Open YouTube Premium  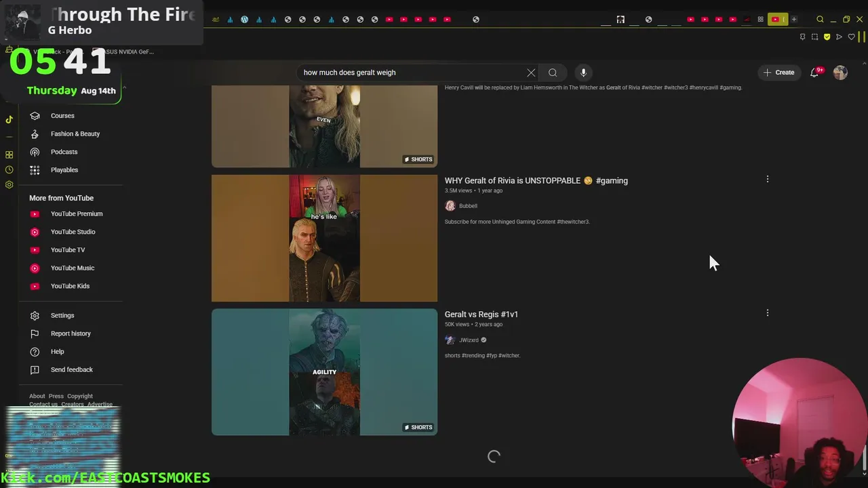tap(76, 213)
